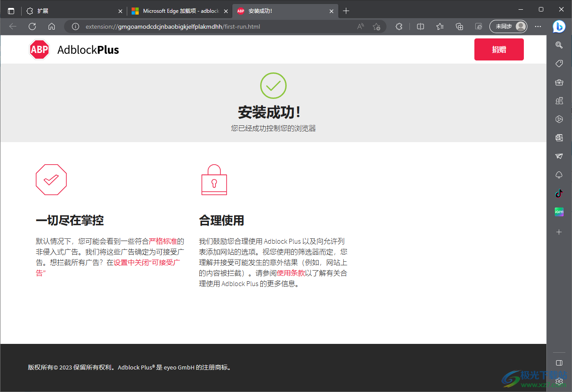This screenshot has height=392, width=572.
Task: Open the collections panel
Action: click(459, 26)
